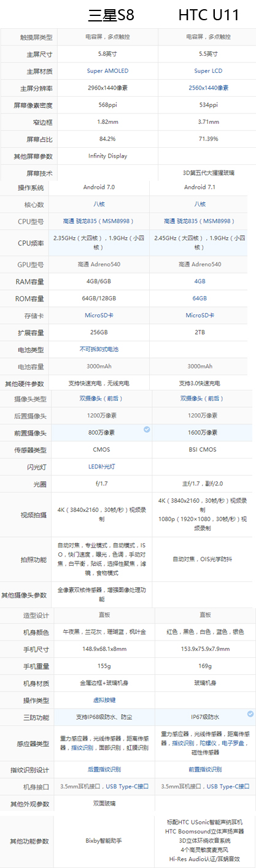Click the 5.8英寸 screen size value
The height and width of the screenshot is (868, 256).
tap(108, 54)
